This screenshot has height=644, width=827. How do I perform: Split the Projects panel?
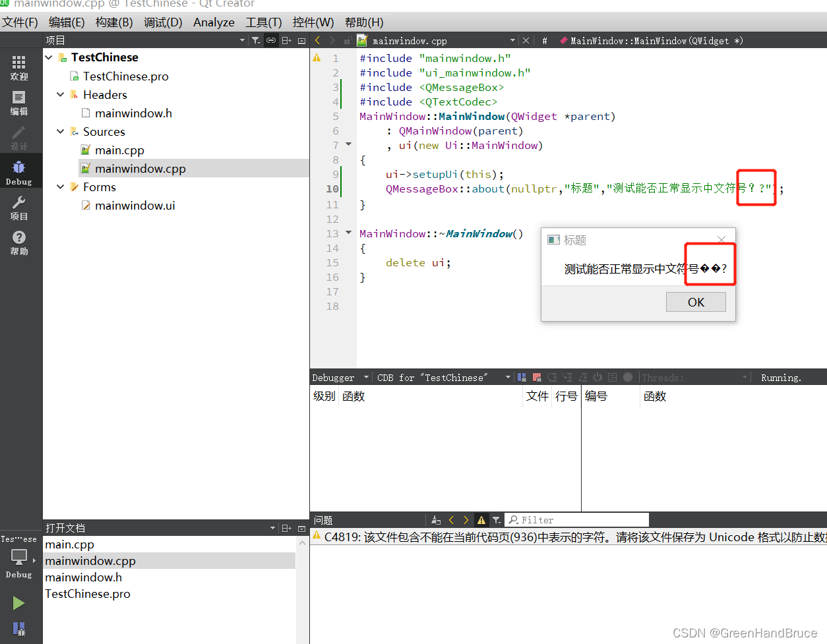click(x=286, y=40)
